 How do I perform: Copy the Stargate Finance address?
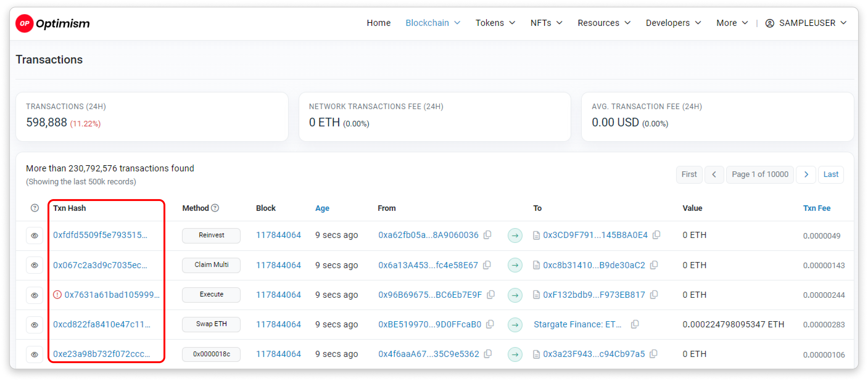[634, 324]
